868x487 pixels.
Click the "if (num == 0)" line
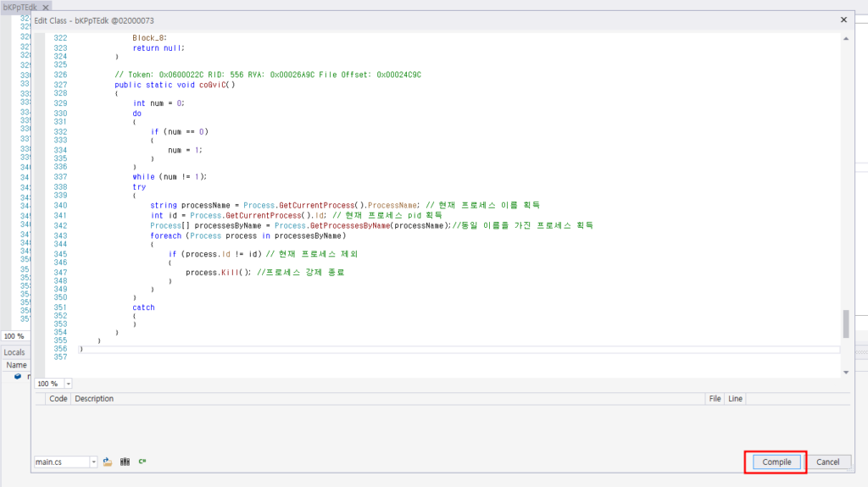180,132
